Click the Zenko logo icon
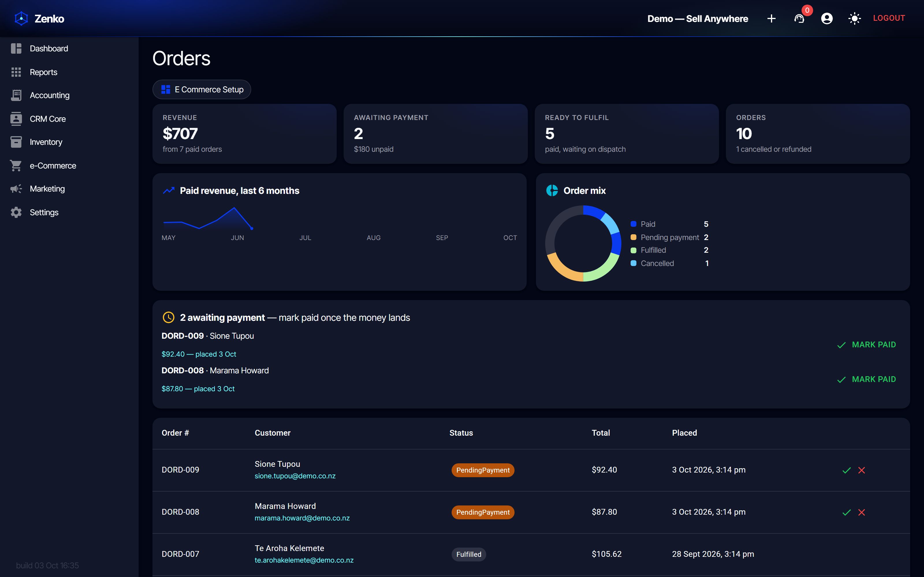 21,18
